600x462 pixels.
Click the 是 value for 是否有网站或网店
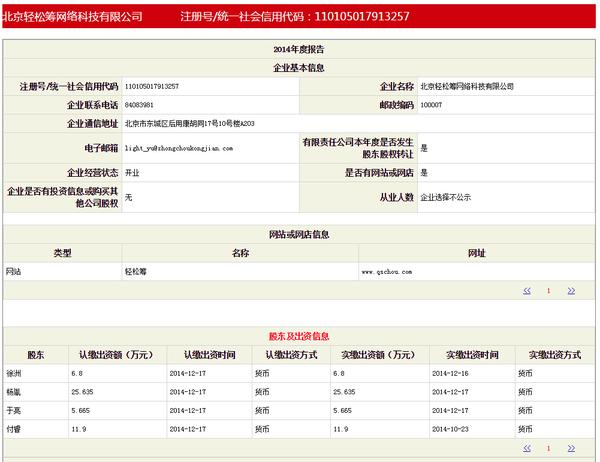(x=424, y=173)
